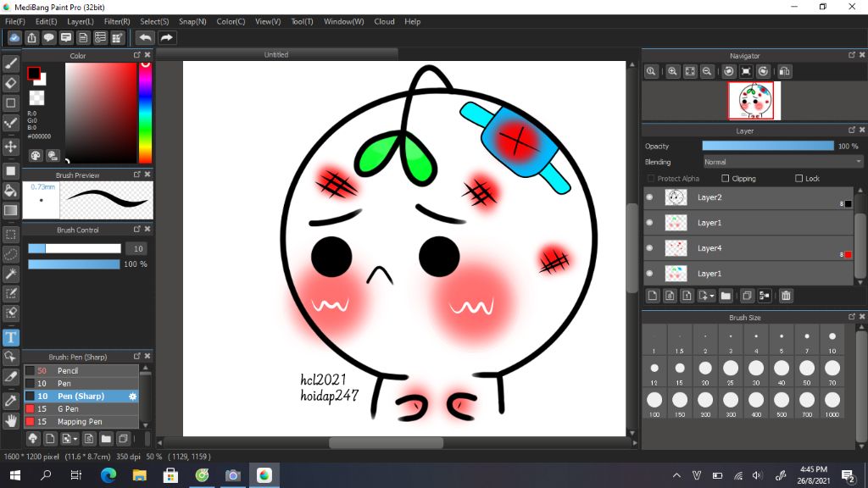The width and height of the screenshot is (868, 488).
Task: Pick brush size 25 preset
Action: tap(731, 371)
